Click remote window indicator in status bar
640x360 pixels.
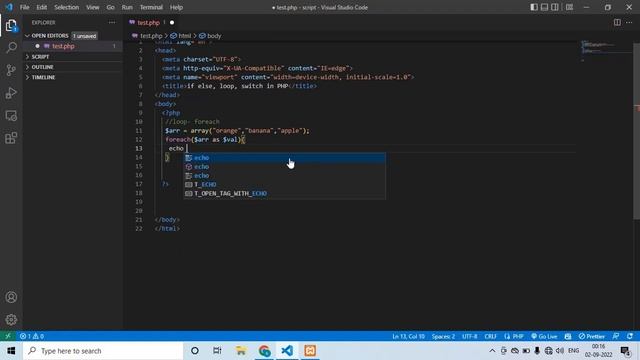[x=8, y=336]
